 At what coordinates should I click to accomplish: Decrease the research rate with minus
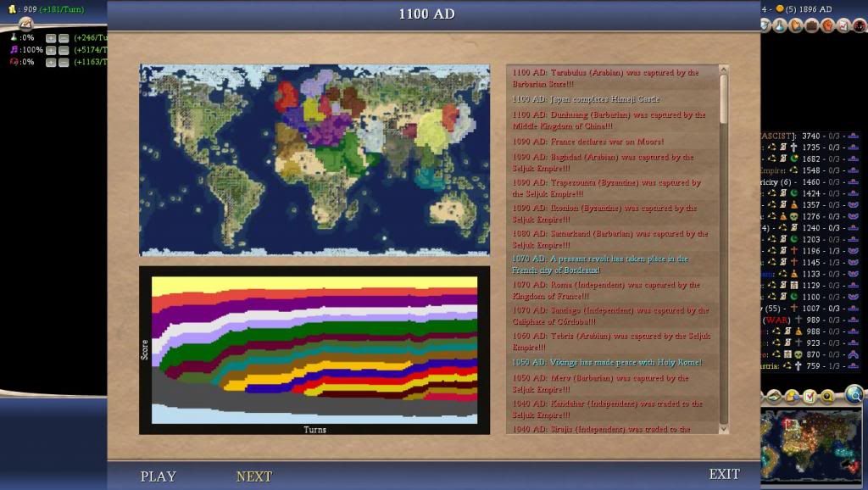[64, 37]
